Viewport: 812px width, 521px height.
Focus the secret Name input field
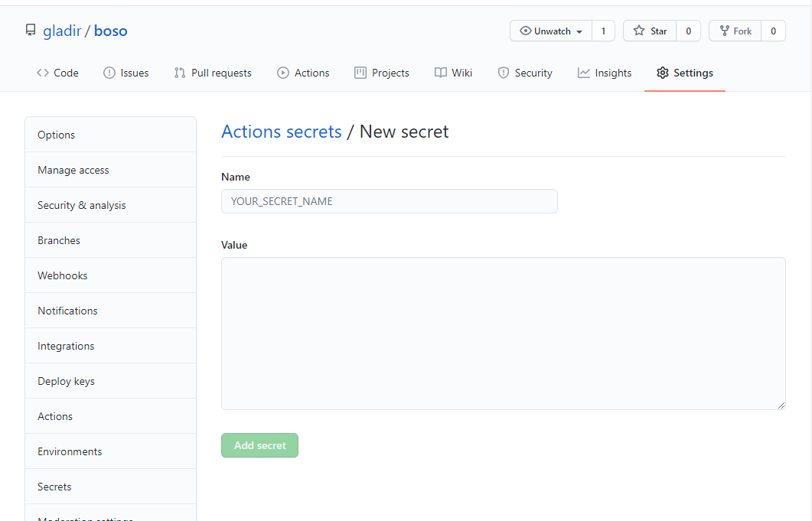click(x=389, y=201)
